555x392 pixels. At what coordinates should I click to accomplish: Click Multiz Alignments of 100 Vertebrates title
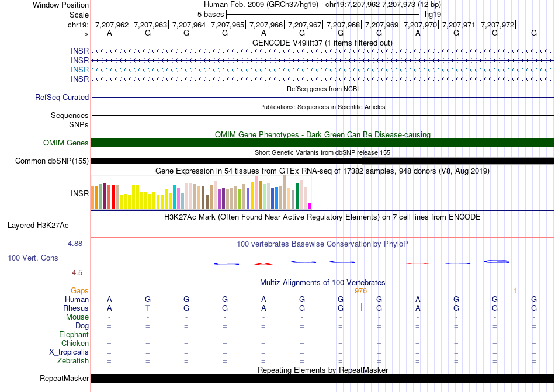(322, 282)
